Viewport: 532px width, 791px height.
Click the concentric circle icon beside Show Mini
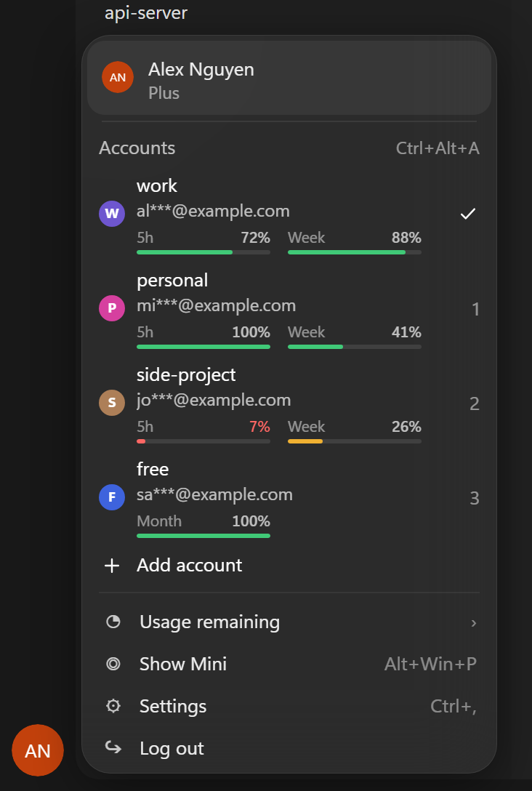pyautogui.click(x=113, y=664)
